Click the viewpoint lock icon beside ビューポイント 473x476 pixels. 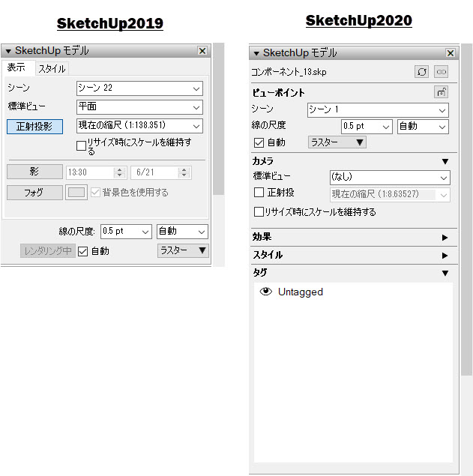point(441,92)
